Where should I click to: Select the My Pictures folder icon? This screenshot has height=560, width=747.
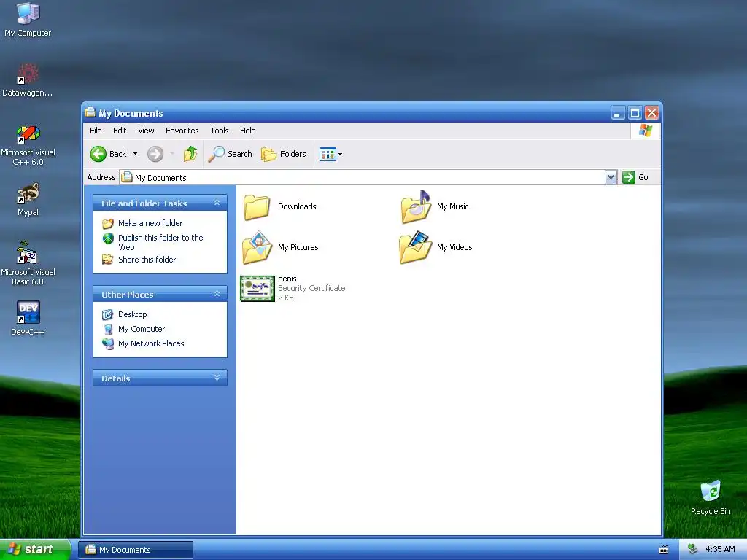pyautogui.click(x=258, y=248)
